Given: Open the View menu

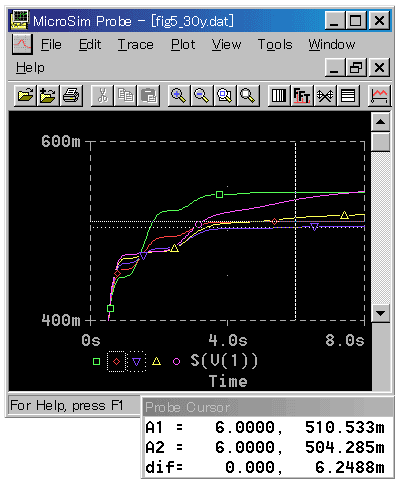Looking at the screenshot, I should click(226, 45).
